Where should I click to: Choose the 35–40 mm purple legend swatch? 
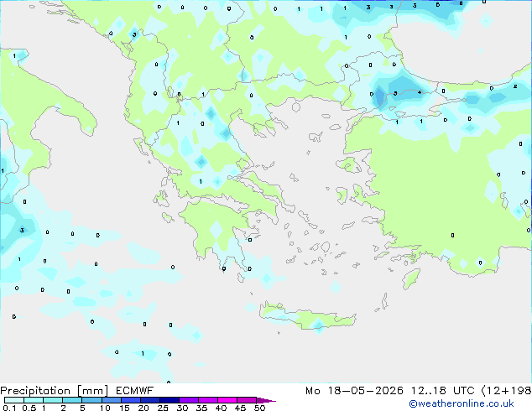click(208, 400)
